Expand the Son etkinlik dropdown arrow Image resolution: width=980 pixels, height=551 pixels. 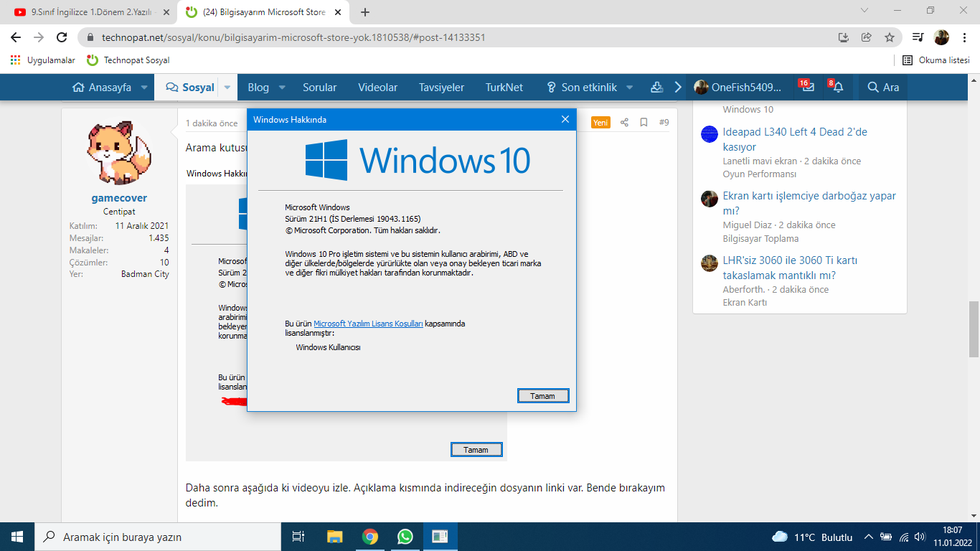click(x=629, y=88)
